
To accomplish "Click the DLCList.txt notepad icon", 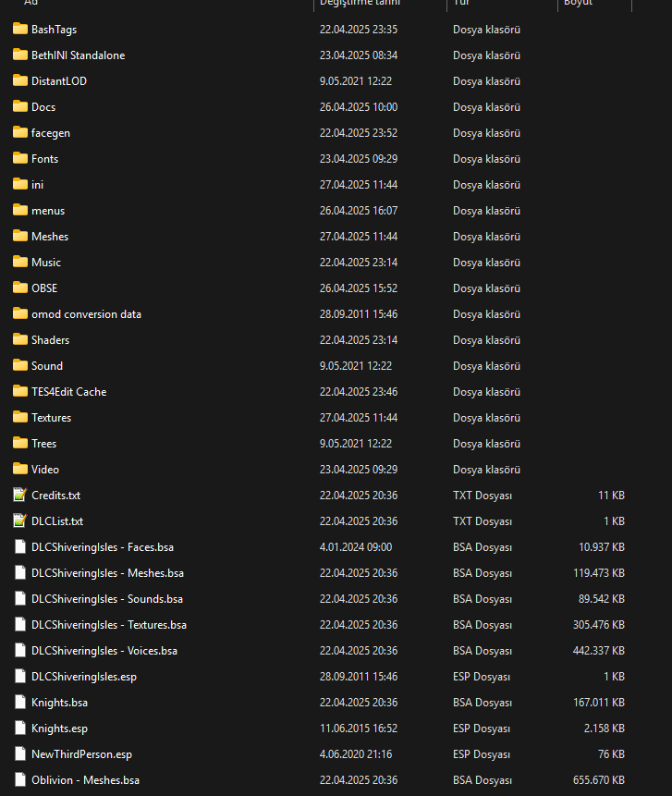I will tap(20, 520).
